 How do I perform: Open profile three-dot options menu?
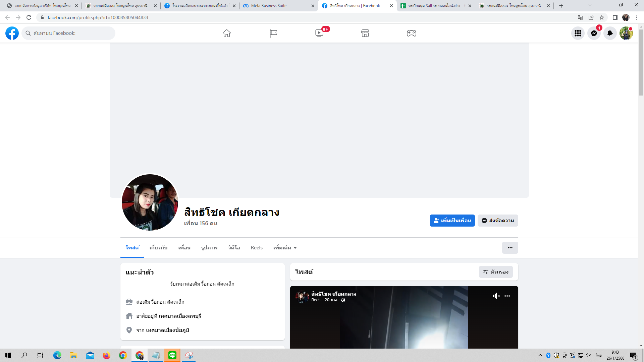pyautogui.click(x=510, y=248)
